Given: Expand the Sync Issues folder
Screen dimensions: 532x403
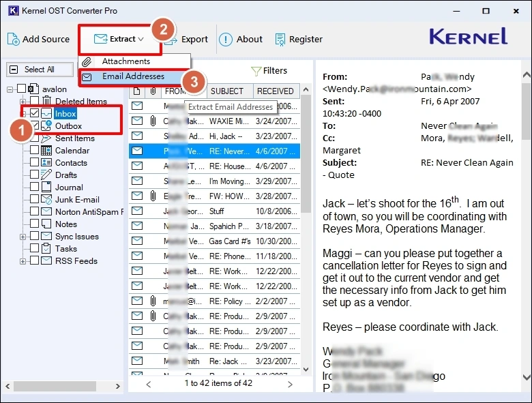Looking at the screenshot, I should (x=23, y=237).
